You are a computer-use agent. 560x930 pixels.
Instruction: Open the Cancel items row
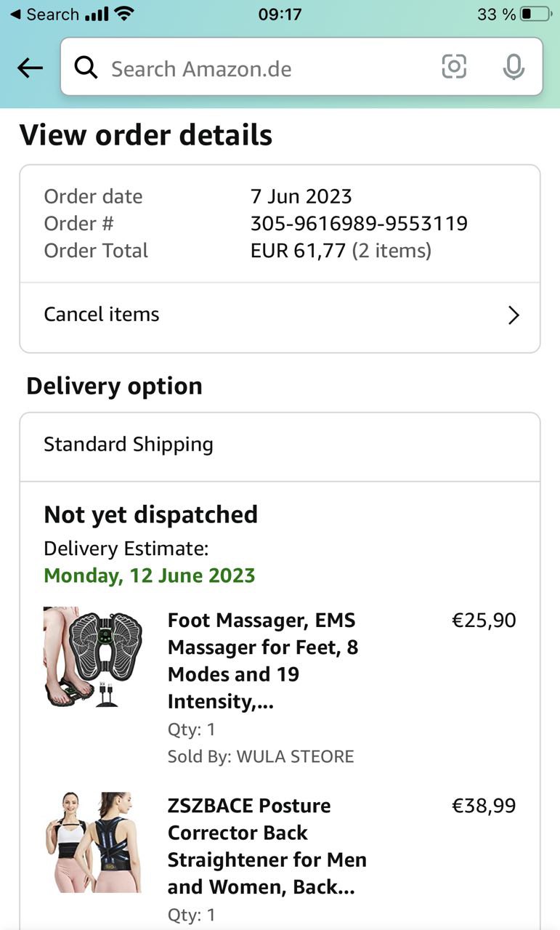coord(280,315)
